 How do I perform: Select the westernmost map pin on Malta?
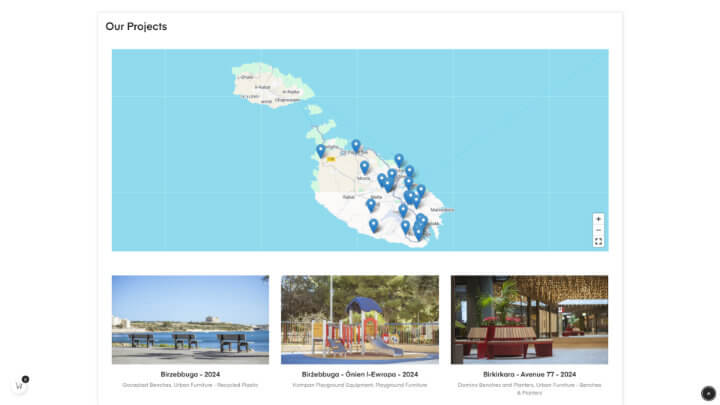321,151
